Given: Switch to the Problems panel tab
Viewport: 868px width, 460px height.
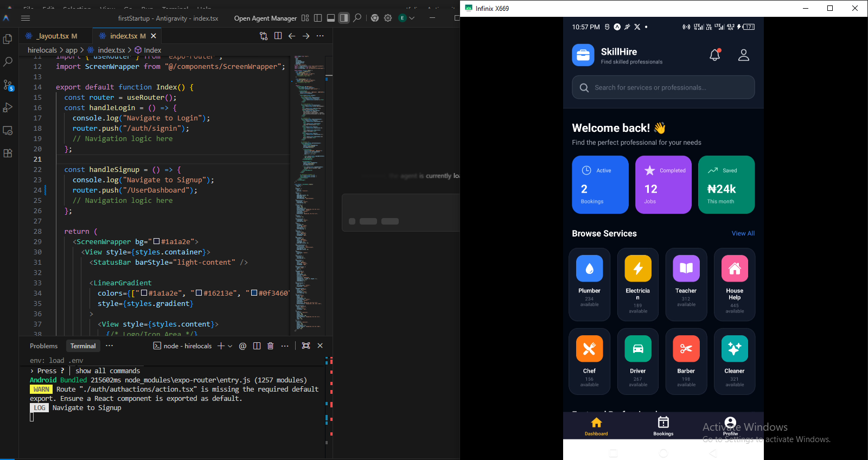Looking at the screenshot, I should (43, 346).
